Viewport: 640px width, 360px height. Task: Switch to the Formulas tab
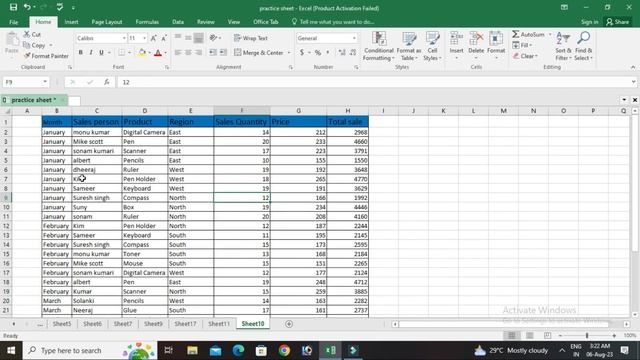point(147,22)
